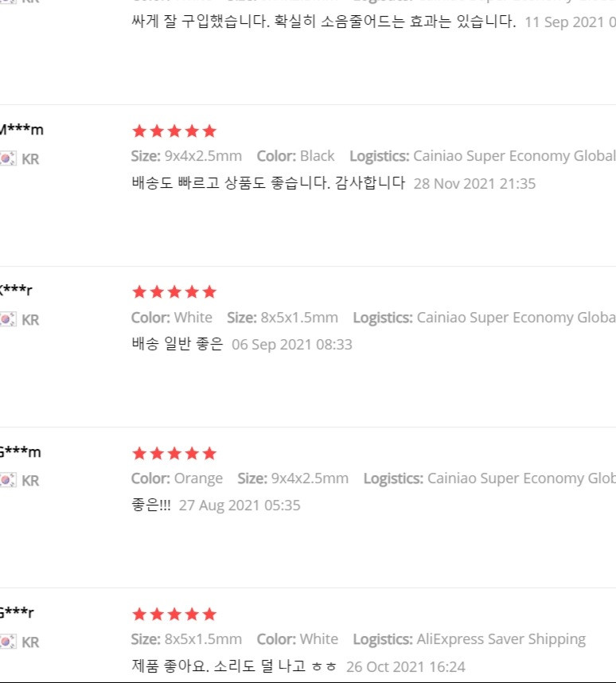The image size is (616, 683).
Task: Click the top review text dated 11 Sep 2021
Action: [x=324, y=21]
